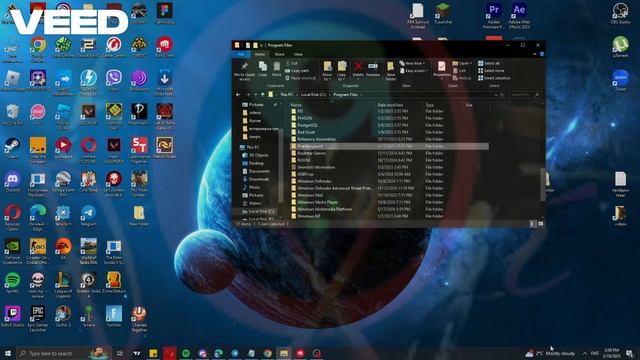Select the Rockstar Games folder
The width and height of the screenshot is (640, 360).
(311, 153)
